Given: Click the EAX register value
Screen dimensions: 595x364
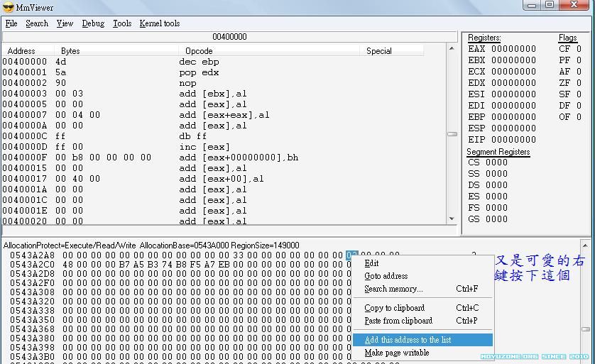Looking at the screenshot, I should click(x=513, y=49).
